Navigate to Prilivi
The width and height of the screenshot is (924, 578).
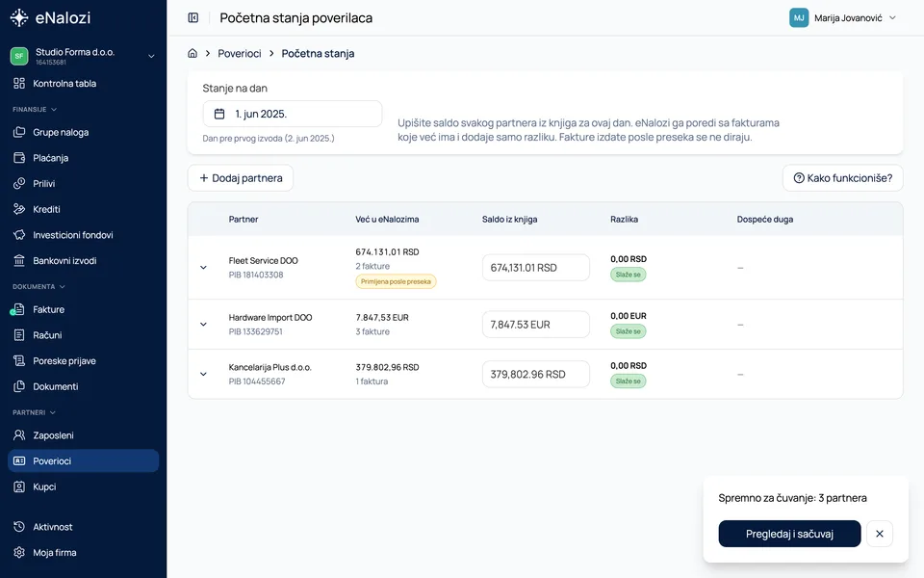[x=83, y=183]
